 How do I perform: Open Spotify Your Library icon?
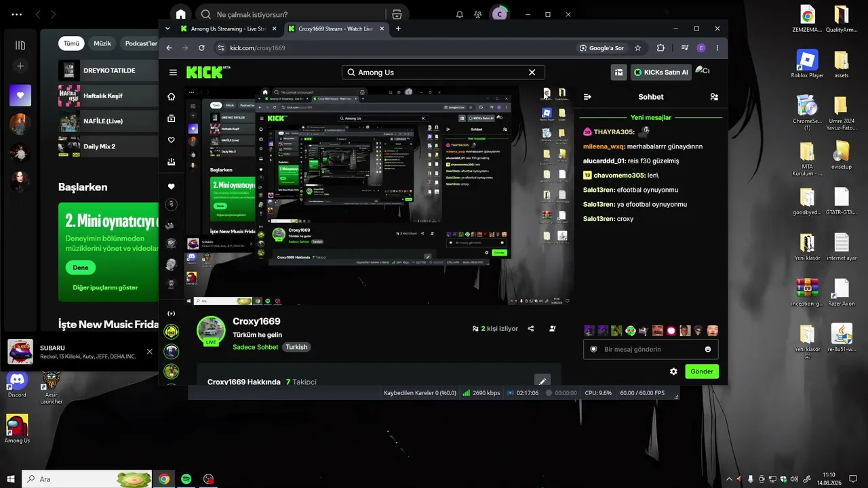[x=20, y=45]
